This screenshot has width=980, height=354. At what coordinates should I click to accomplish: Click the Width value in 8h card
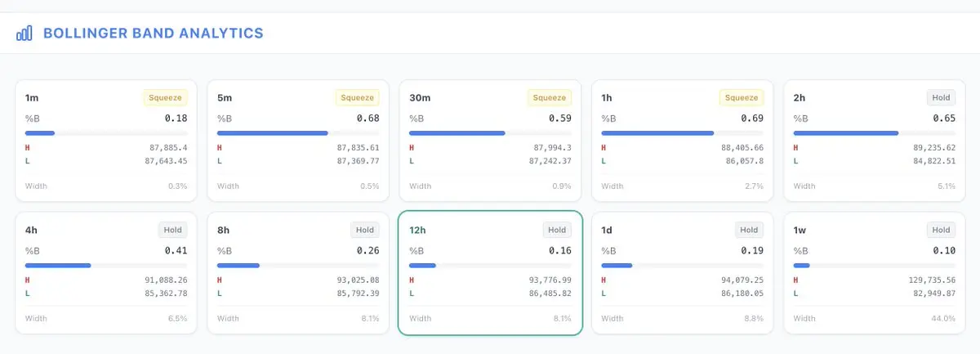(x=370, y=318)
